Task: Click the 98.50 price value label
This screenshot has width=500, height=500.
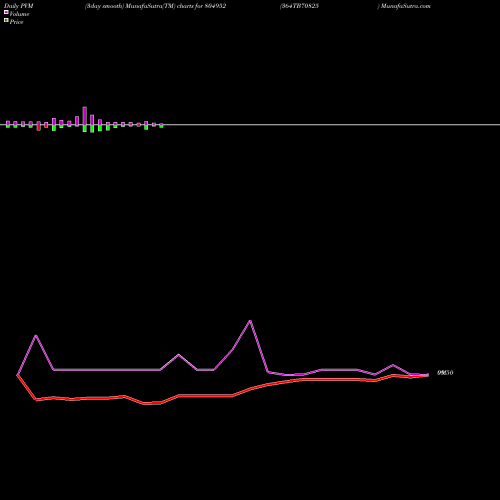Action: 445,373
